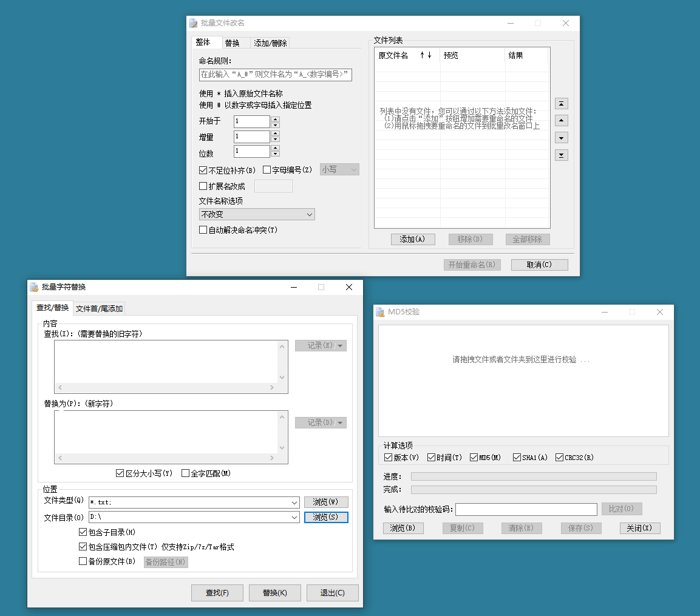
Task: Click the 批量文件改名 title bar icon
Action: coord(194,23)
